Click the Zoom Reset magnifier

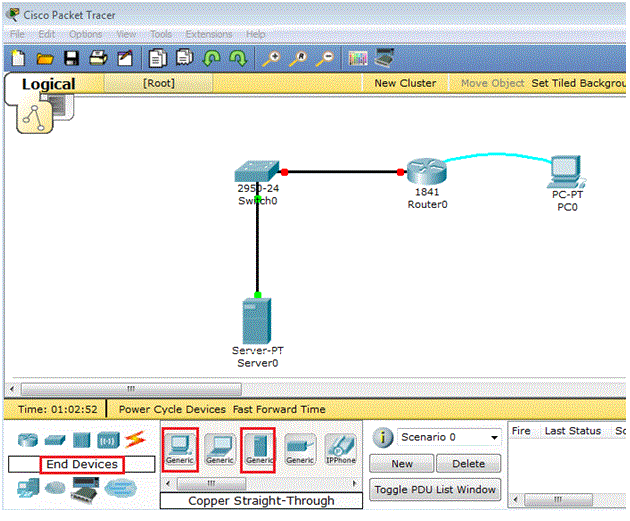pos(298,59)
